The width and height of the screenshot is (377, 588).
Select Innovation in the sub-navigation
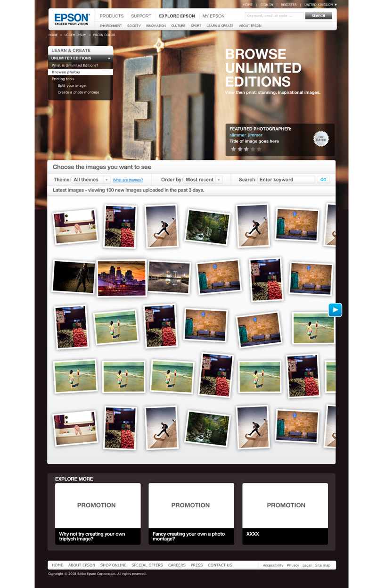pos(156,26)
